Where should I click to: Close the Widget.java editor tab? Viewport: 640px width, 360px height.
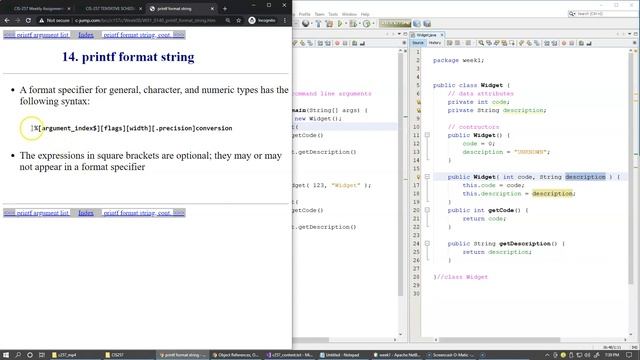click(x=442, y=35)
